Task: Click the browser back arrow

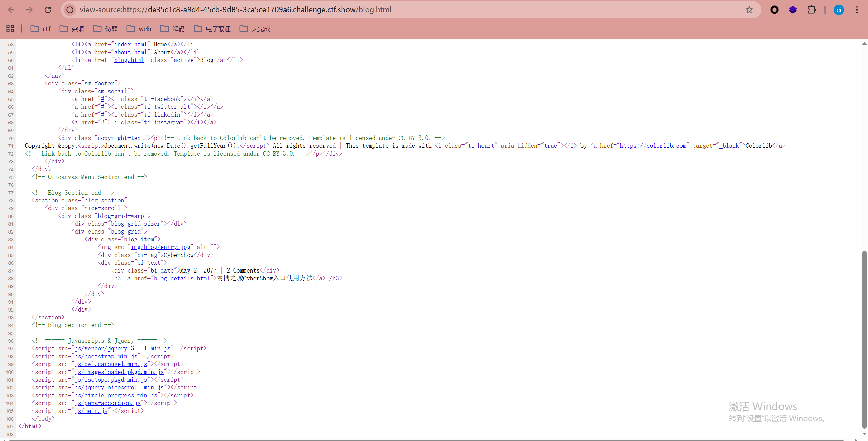Action: 11,10
